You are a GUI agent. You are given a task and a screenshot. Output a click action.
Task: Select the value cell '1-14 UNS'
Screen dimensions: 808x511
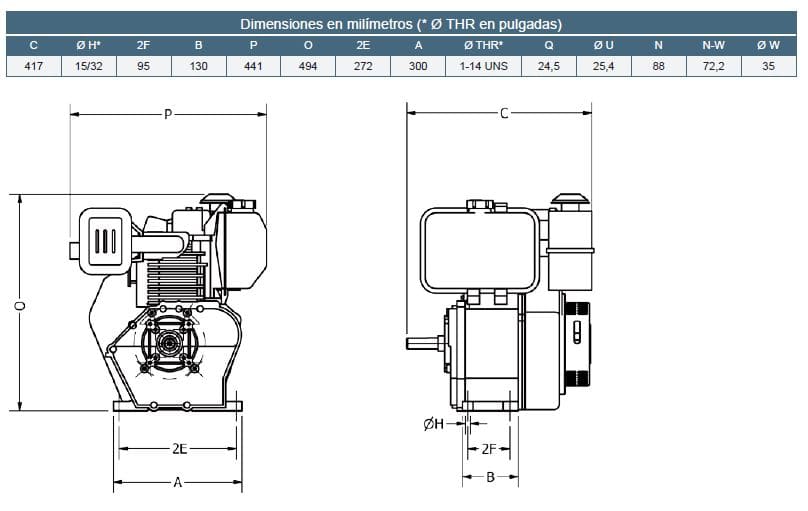(483, 66)
